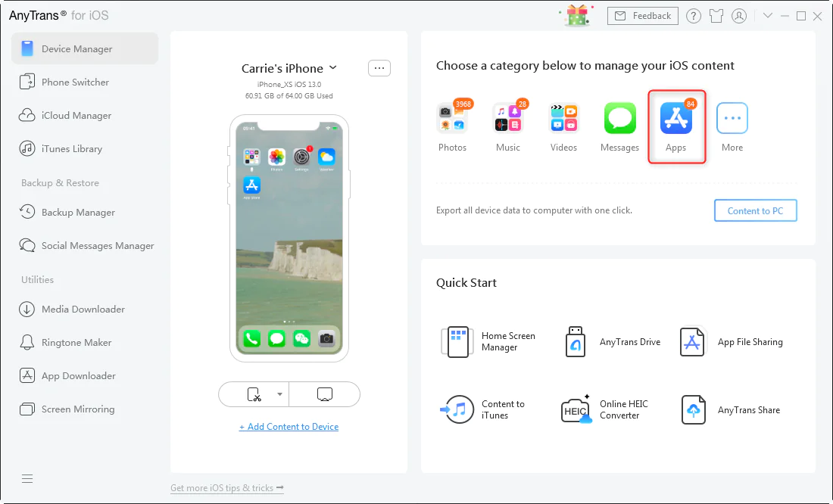Screen dimensions: 833x504
Task: Click the phone screenshot capture icon
Action: pos(254,394)
